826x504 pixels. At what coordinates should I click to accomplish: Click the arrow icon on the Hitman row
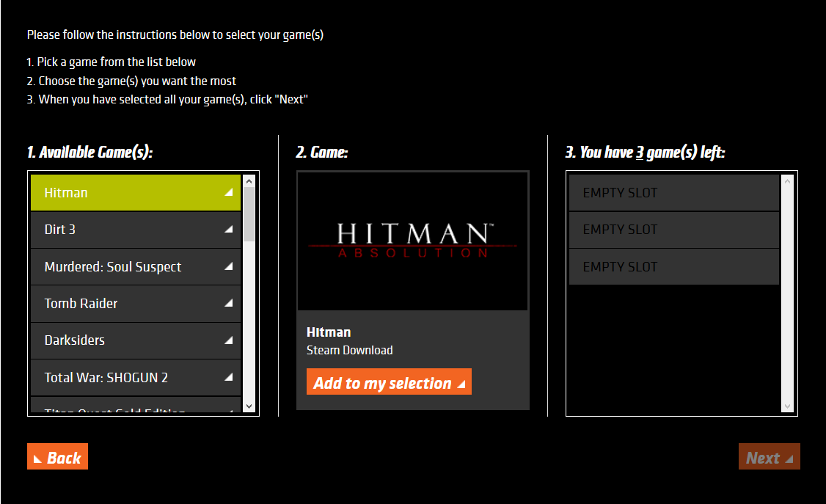(x=229, y=193)
